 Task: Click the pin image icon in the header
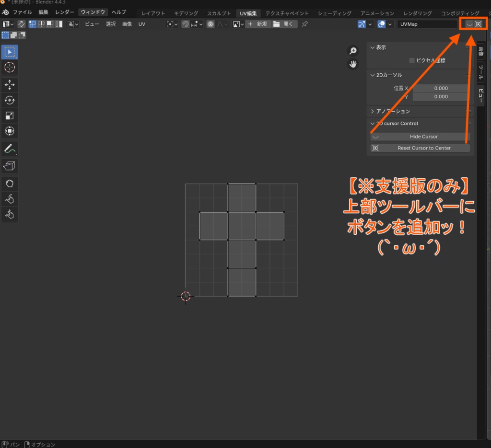[304, 23]
